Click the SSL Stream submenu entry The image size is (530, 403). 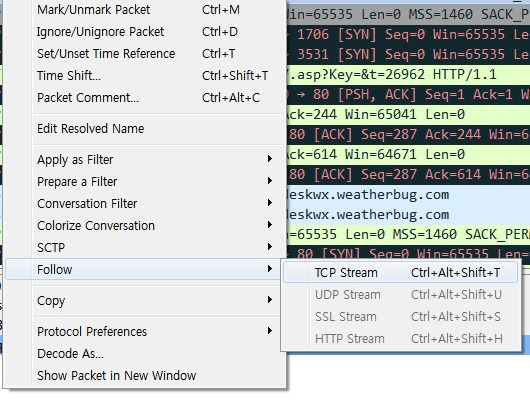click(x=401, y=316)
